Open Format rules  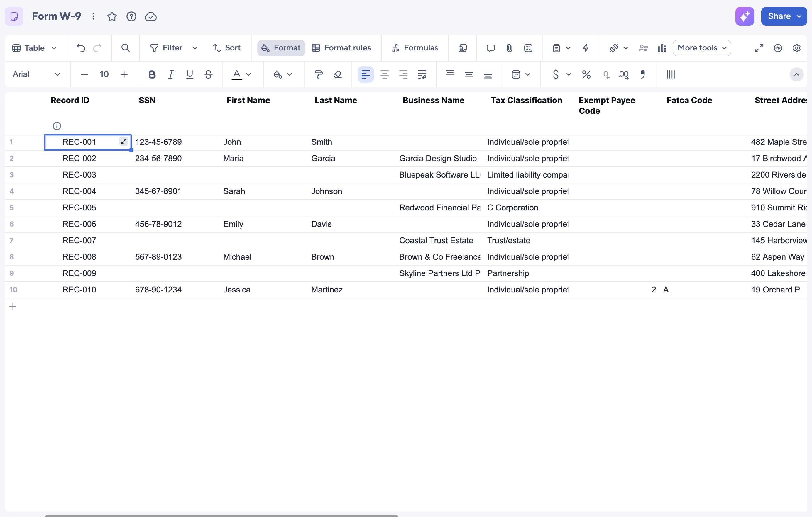[341, 48]
